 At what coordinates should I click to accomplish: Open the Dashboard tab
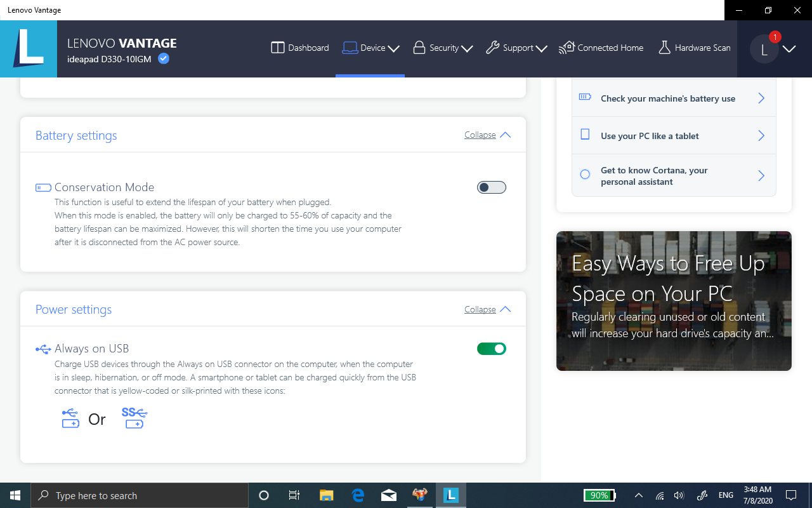[300, 48]
